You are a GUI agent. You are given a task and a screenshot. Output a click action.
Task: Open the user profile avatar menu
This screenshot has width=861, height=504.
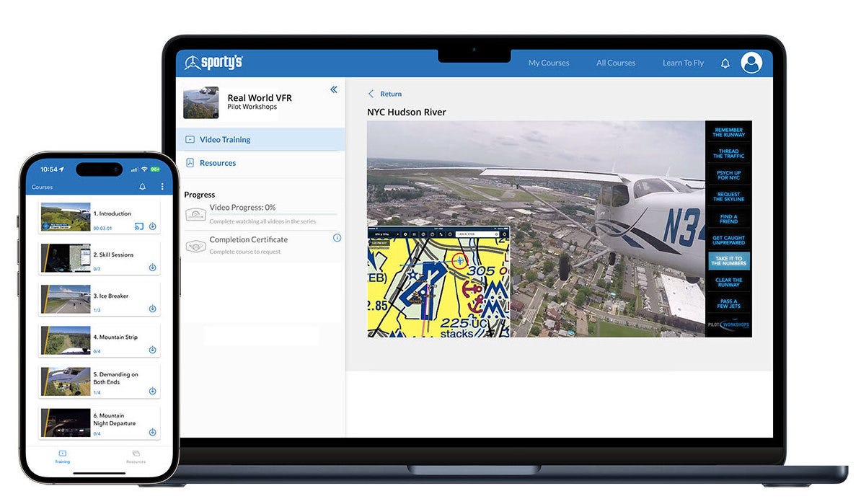(751, 63)
